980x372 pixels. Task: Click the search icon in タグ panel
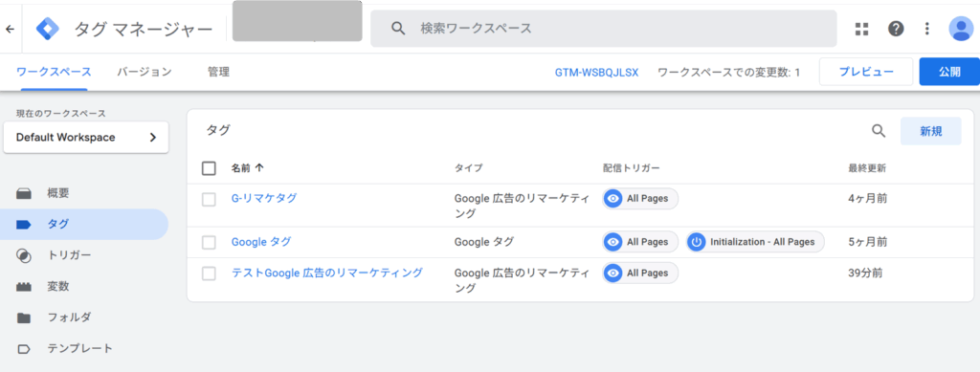(879, 131)
